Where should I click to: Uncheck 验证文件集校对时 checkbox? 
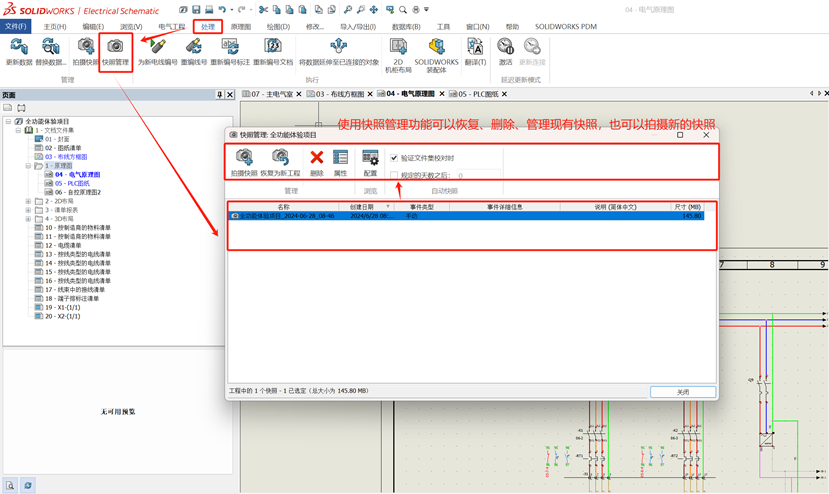(394, 158)
